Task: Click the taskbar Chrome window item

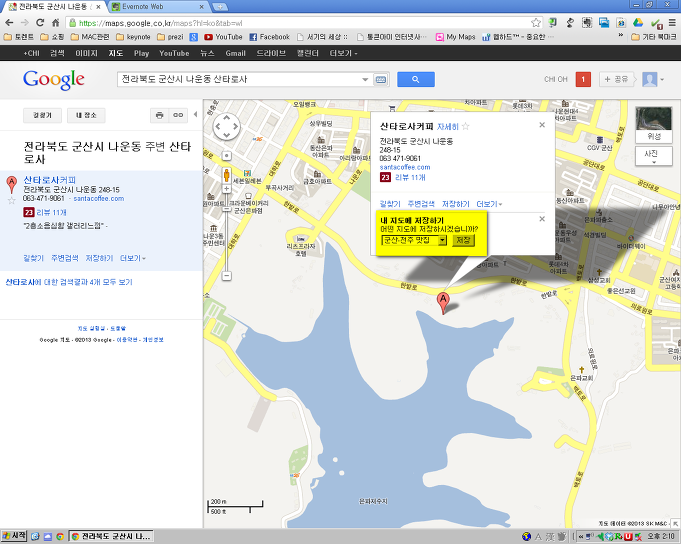Action: pos(112,536)
